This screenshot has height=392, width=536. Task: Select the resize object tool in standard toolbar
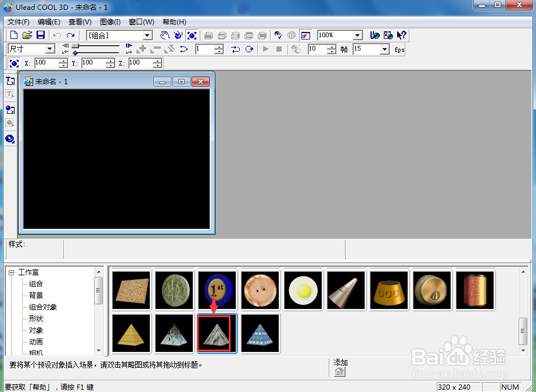[192, 35]
